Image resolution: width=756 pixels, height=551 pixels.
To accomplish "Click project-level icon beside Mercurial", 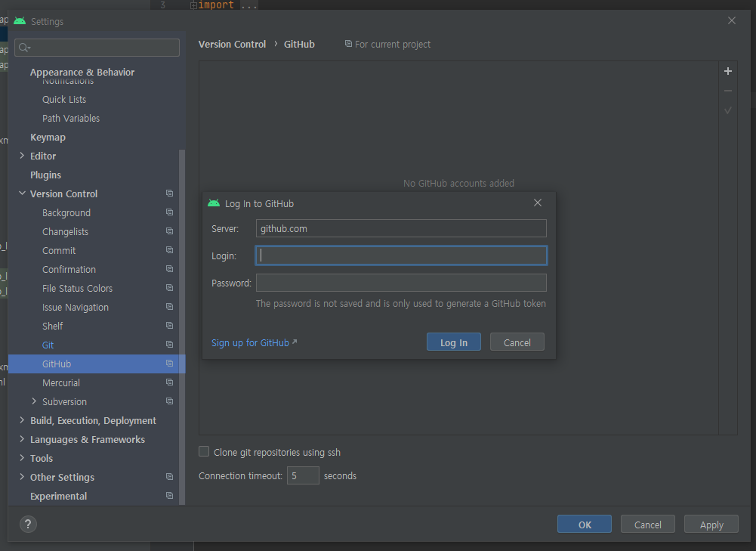I will tap(169, 382).
